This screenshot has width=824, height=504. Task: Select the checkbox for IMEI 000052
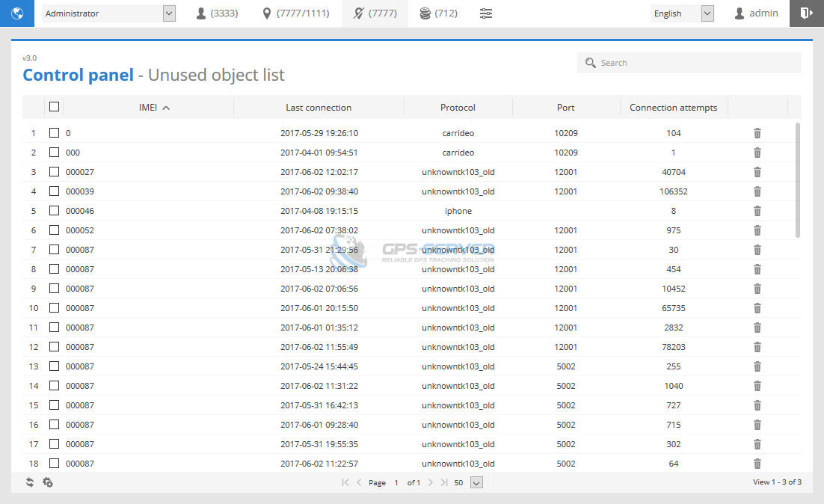54,230
